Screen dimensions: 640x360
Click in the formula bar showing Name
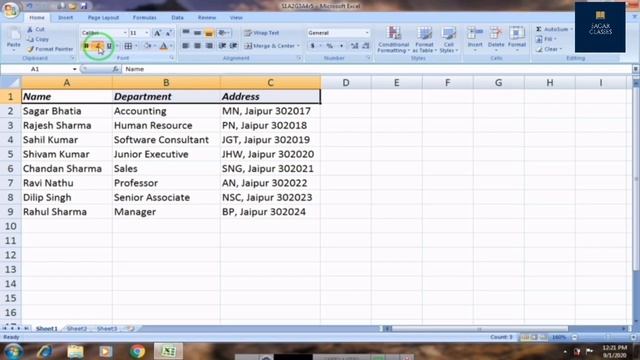tap(377, 69)
